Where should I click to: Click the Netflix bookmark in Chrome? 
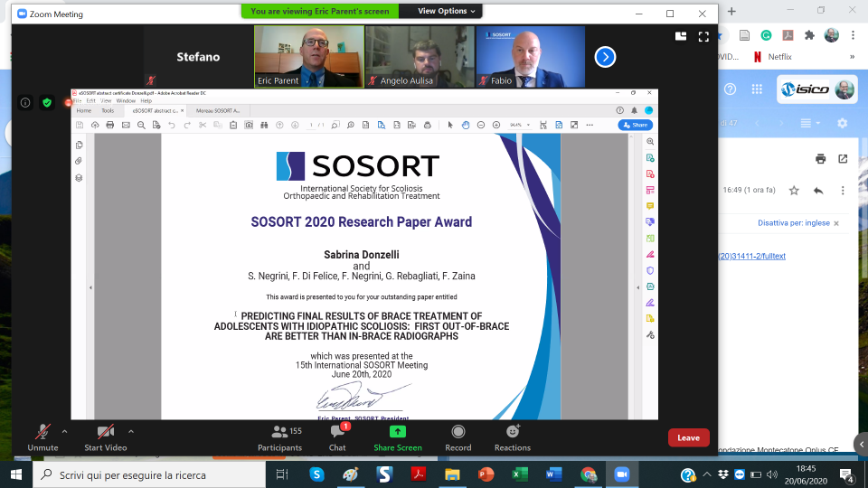(773, 56)
